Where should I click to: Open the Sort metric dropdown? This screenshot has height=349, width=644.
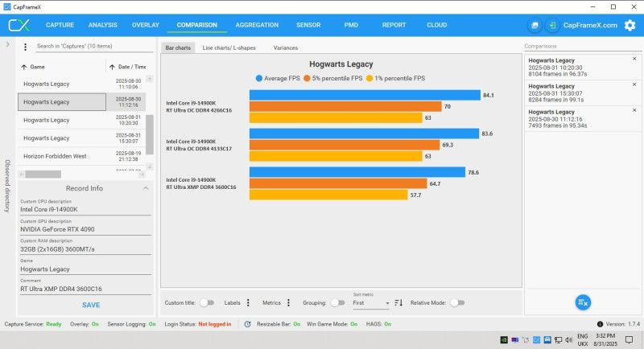[x=371, y=303]
